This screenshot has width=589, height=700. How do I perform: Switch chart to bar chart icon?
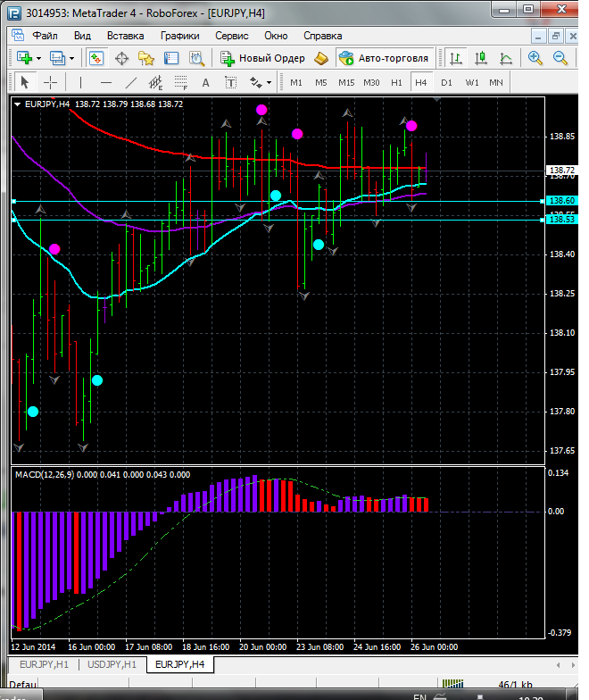click(455, 58)
